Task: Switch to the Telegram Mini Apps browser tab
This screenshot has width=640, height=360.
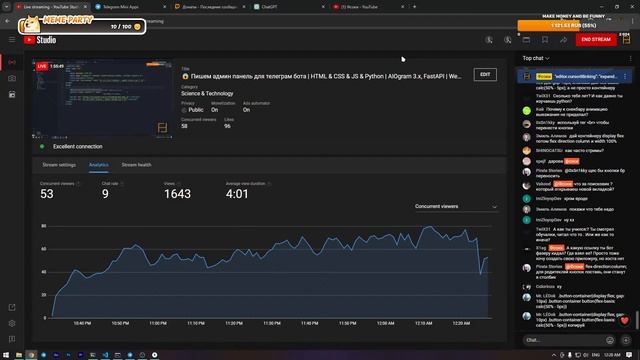Action: pos(131,7)
